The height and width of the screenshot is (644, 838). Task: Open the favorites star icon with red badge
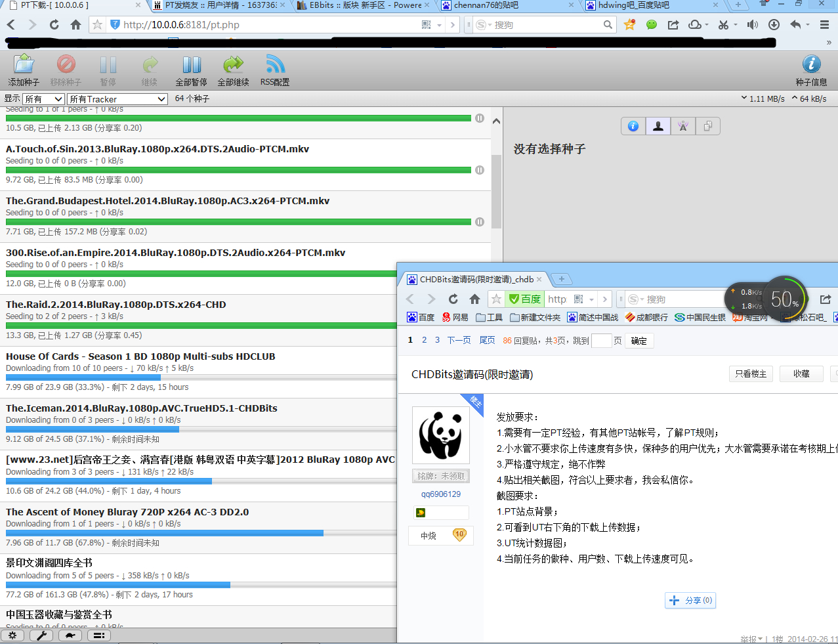click(630, 25)
